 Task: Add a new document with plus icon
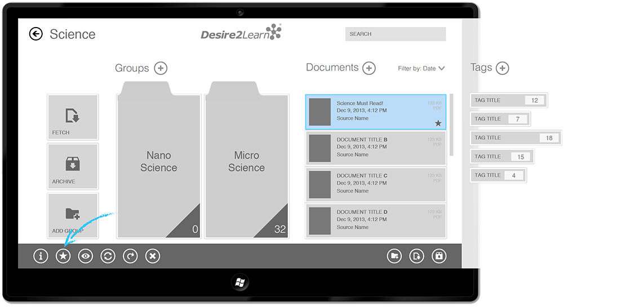[369, 68]
